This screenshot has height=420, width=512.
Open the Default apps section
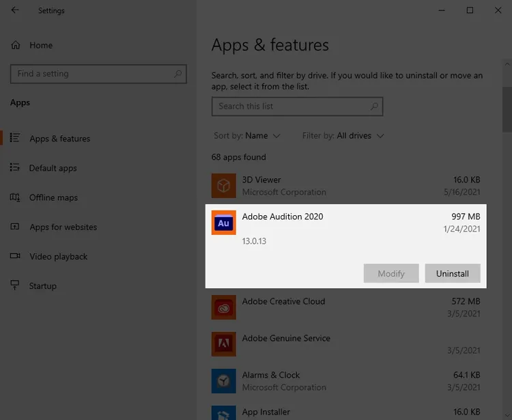(x=53, y=168)
